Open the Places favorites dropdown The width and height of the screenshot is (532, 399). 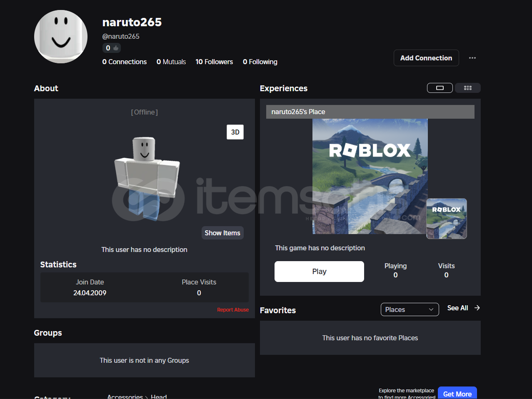pos(410,309)
